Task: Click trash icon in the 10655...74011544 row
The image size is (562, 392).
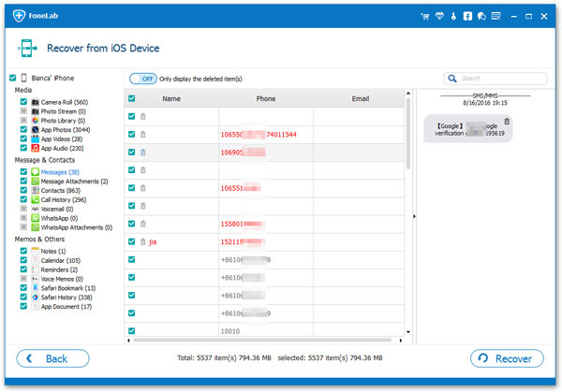Action: tap(143, 134)
